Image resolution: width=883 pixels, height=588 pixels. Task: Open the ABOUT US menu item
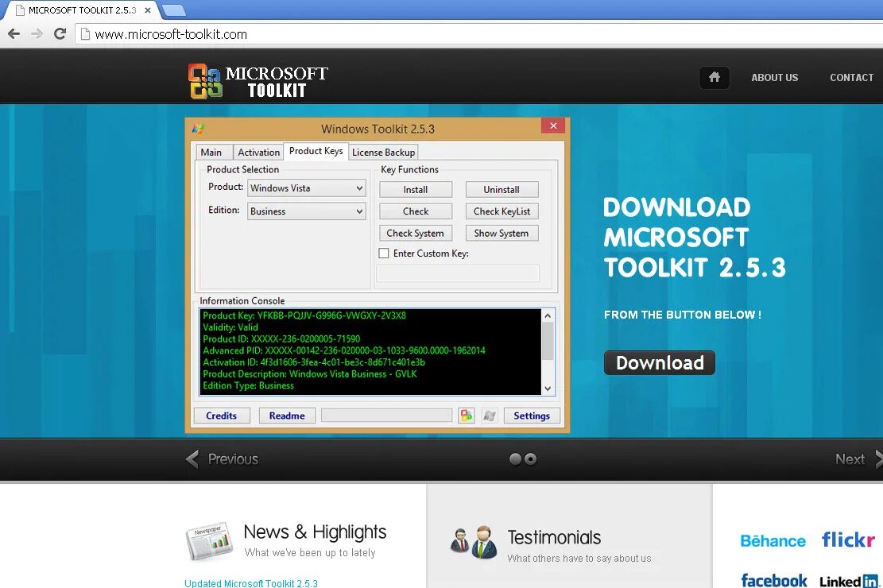click(774, 77)
